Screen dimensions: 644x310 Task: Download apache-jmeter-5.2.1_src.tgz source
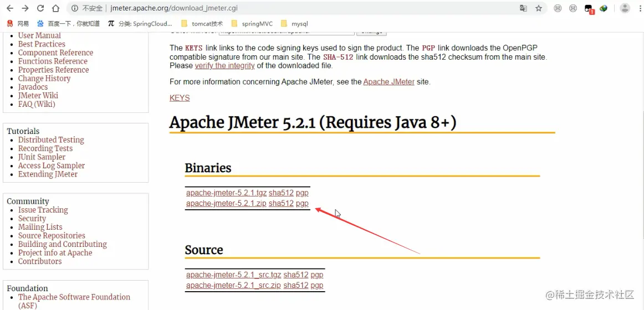tap(234, 275)
